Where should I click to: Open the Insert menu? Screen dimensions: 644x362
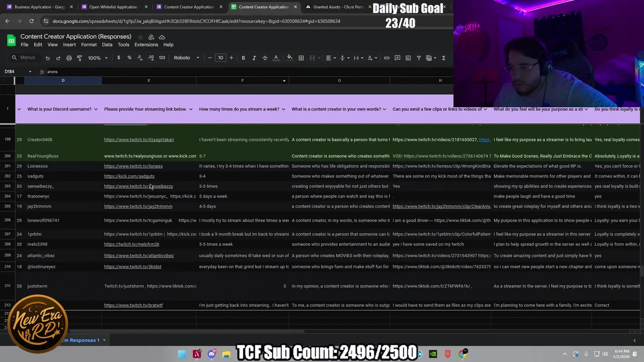69,45
